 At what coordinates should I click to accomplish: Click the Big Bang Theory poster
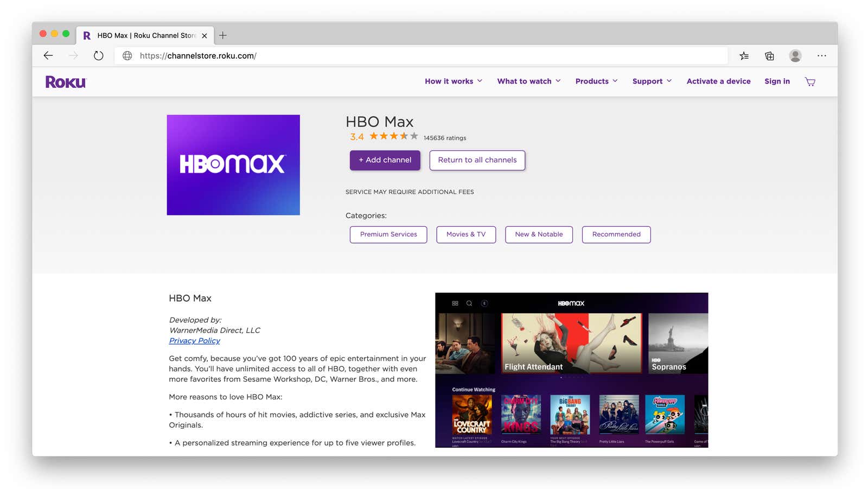[570, 415]
